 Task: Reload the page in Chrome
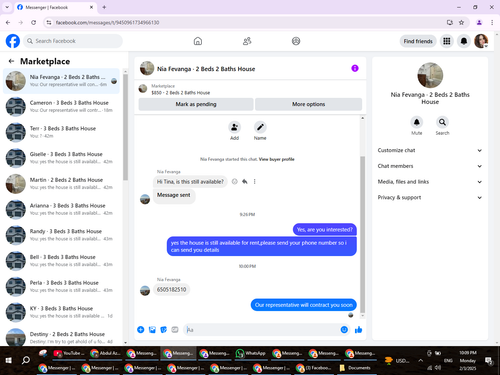[x=33, y=22]
